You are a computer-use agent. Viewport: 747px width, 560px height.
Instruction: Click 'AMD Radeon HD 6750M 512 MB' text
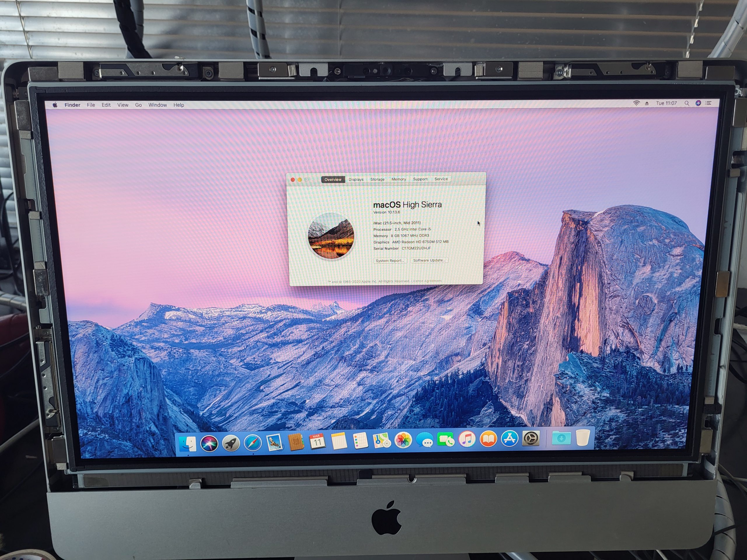point(420,242)
